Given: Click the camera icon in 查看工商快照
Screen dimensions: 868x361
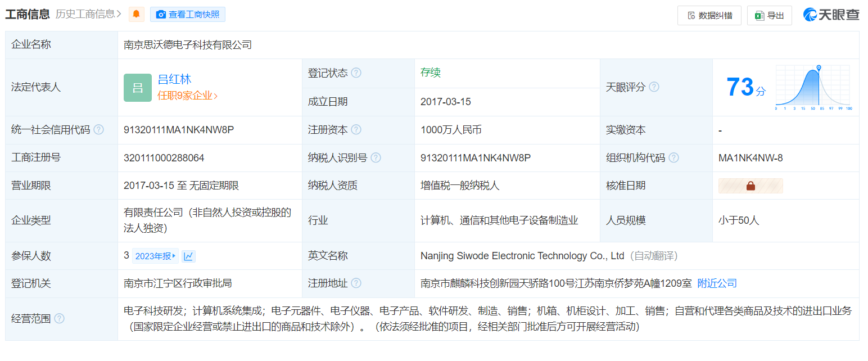Looking at the screenshot, I should coord(161,15).
